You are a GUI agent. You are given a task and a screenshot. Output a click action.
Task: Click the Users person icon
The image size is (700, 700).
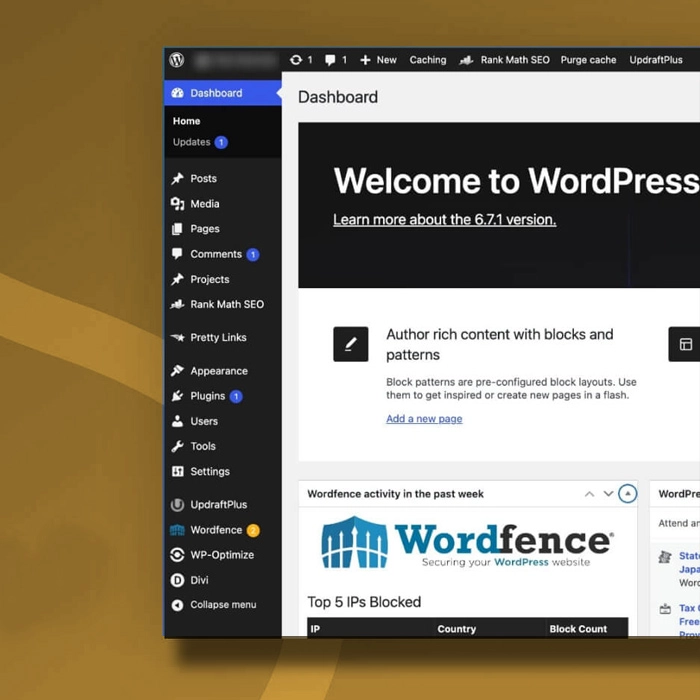tap(177, 421)
